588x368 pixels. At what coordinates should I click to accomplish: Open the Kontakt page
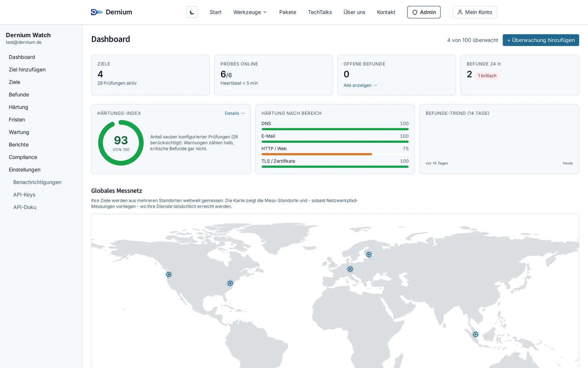click(x=386, y=12)
